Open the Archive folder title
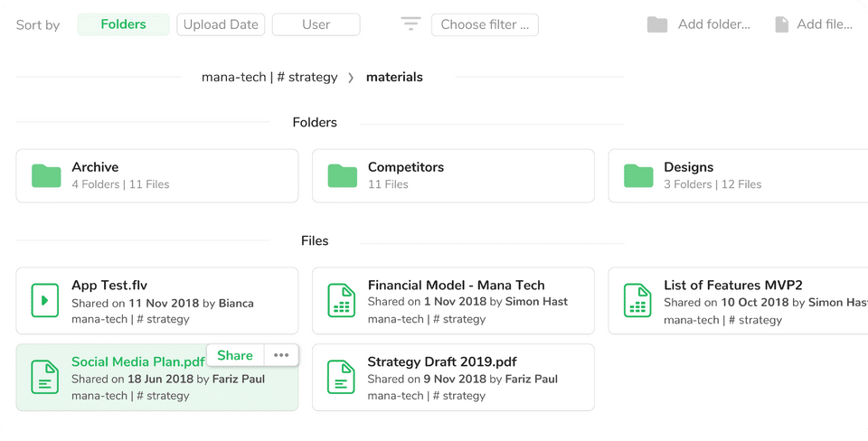 (x=95, y=167)
